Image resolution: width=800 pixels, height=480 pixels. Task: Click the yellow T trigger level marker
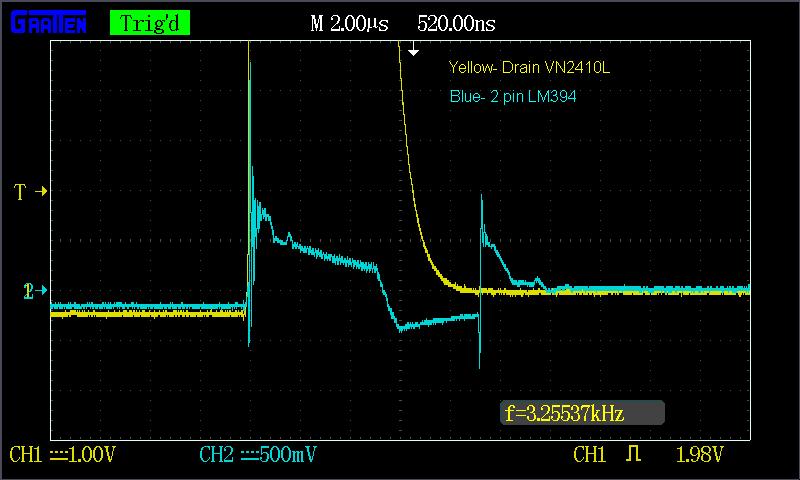(31, 192)
